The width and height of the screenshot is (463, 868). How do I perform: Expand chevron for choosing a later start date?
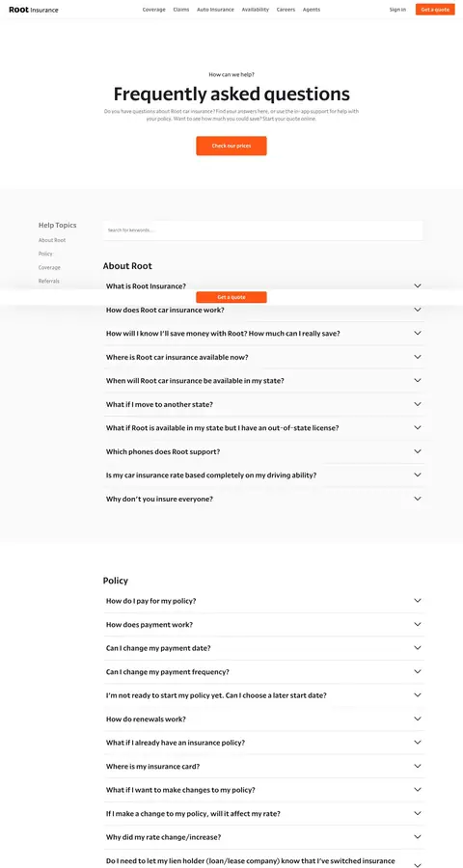418,695
